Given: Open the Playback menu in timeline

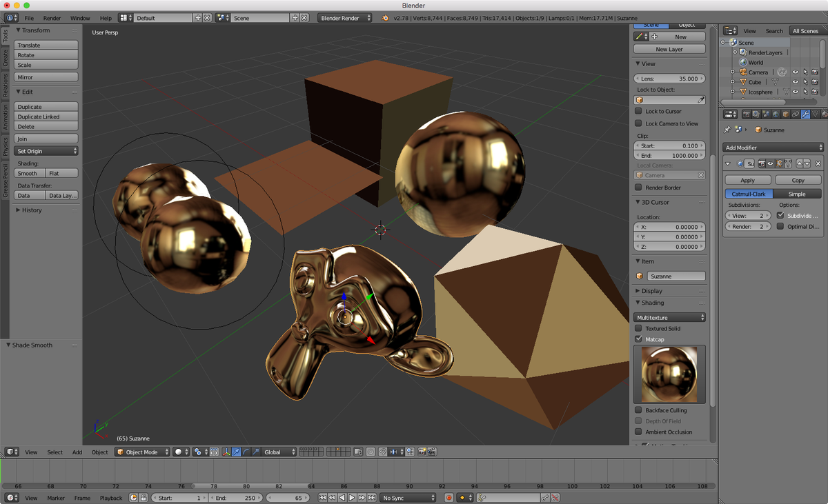Looking at the screenshot, I should (110, 498).
